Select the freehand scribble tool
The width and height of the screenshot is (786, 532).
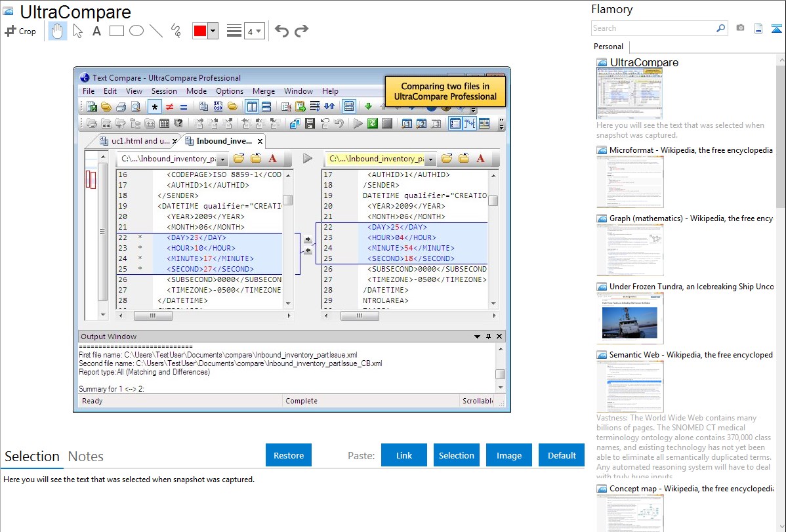175,31
